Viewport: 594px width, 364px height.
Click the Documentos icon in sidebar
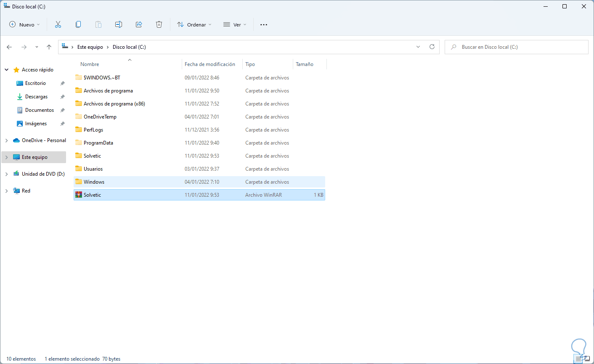(x=20, y=110)
